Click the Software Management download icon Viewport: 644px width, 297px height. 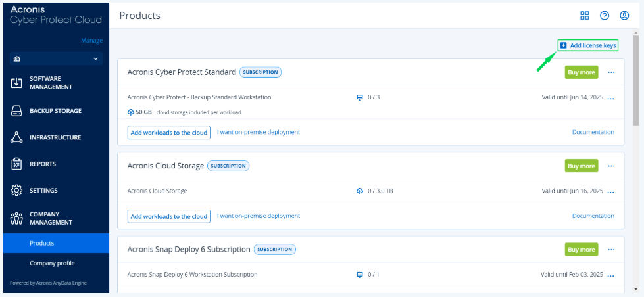point(16,83)
